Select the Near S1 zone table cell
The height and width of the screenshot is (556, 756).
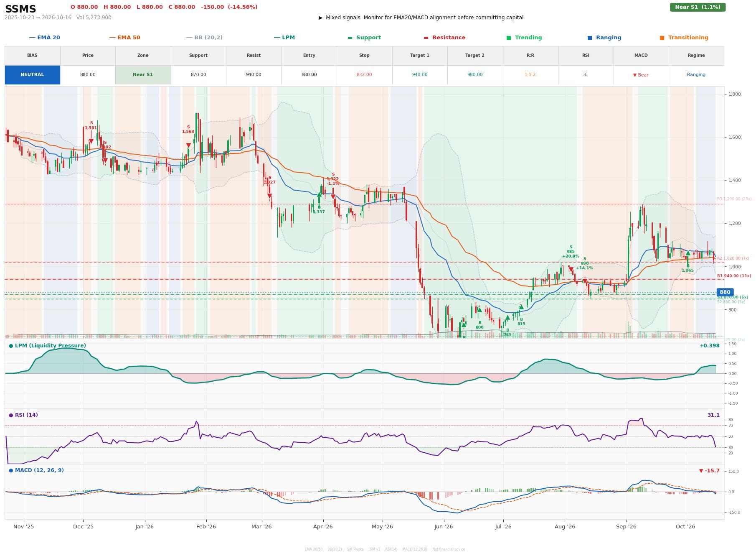[x=143, y=75]
